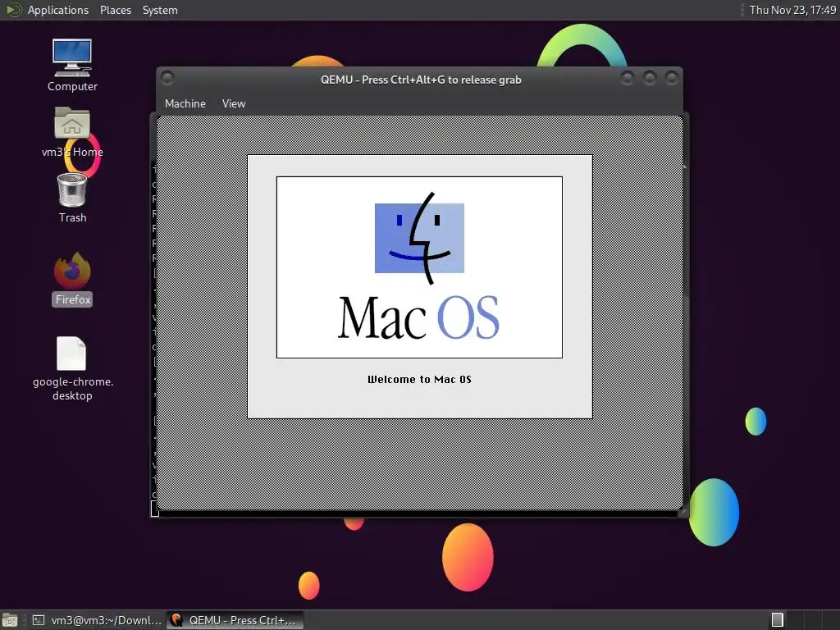840x630 pixels.
Task: Switch to the vm3@vm3 terminal taskbar button
Action: pos(97,620)
